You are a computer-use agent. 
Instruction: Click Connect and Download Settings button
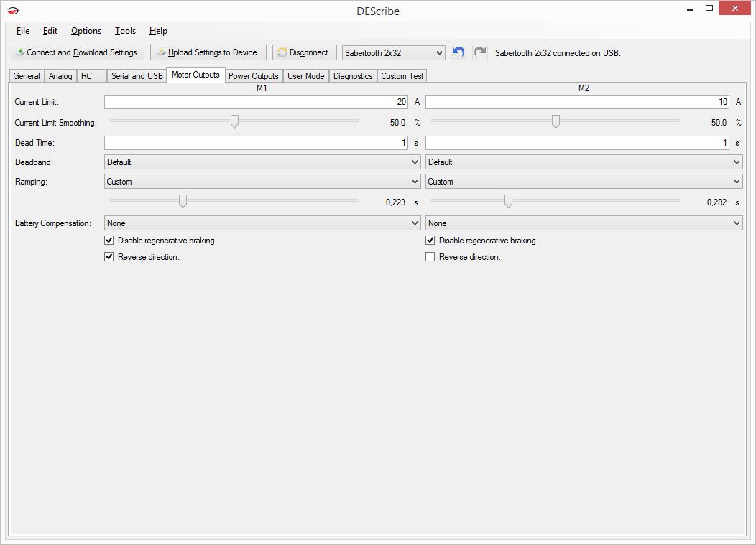tap(78, 52)
